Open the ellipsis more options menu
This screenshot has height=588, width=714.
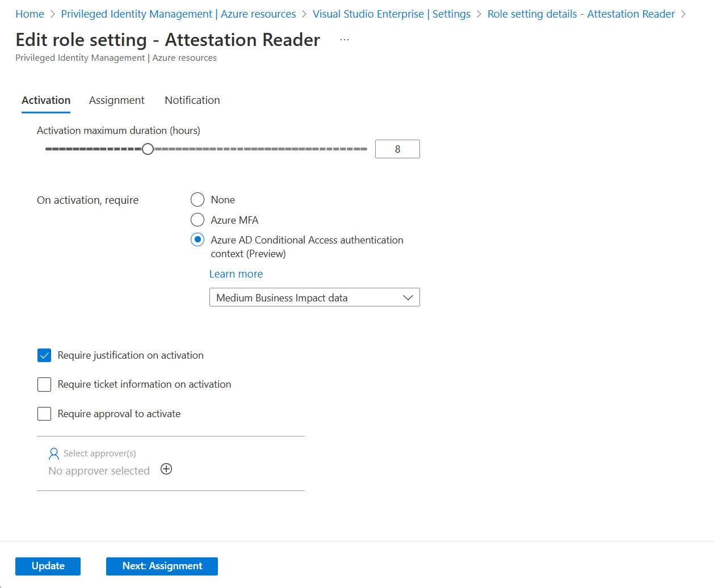[345, 40]
